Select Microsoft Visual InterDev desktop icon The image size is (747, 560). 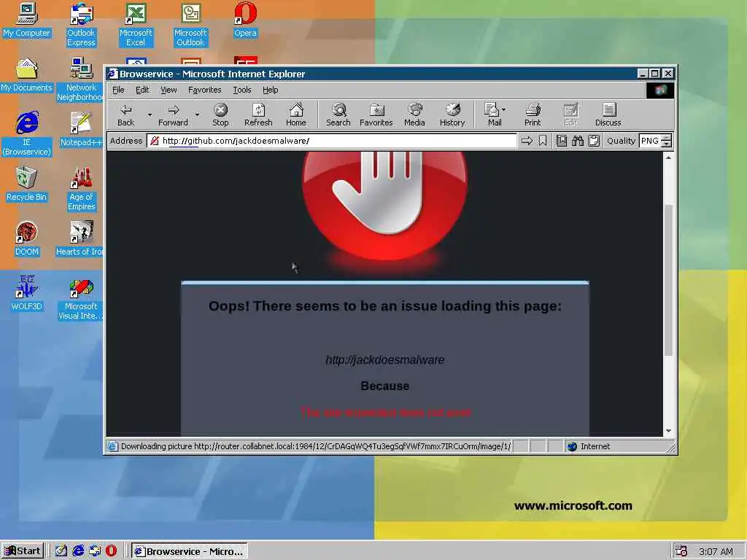80,298
